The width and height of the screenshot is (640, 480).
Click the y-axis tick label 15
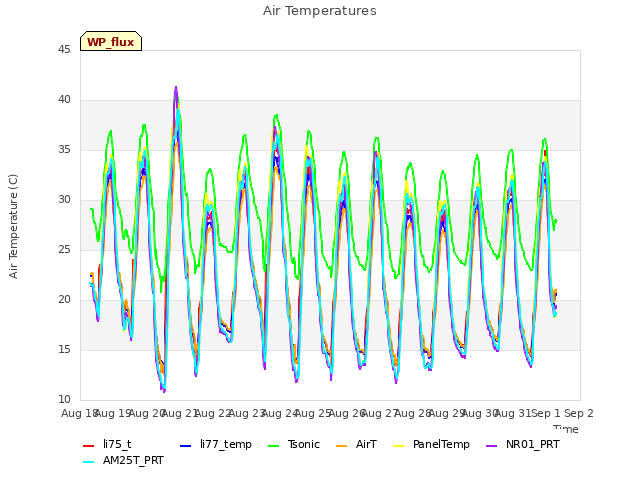point(64,350)
